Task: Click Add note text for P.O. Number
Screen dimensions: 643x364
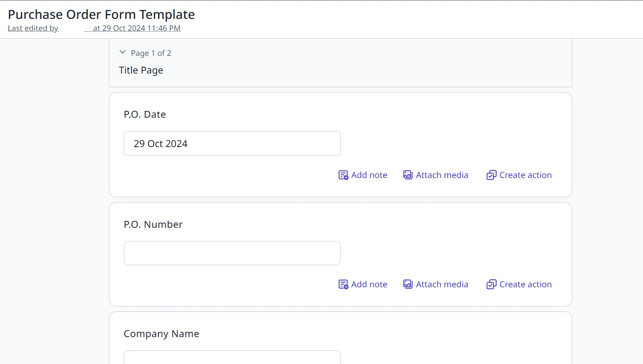Action: pos(369,284)
